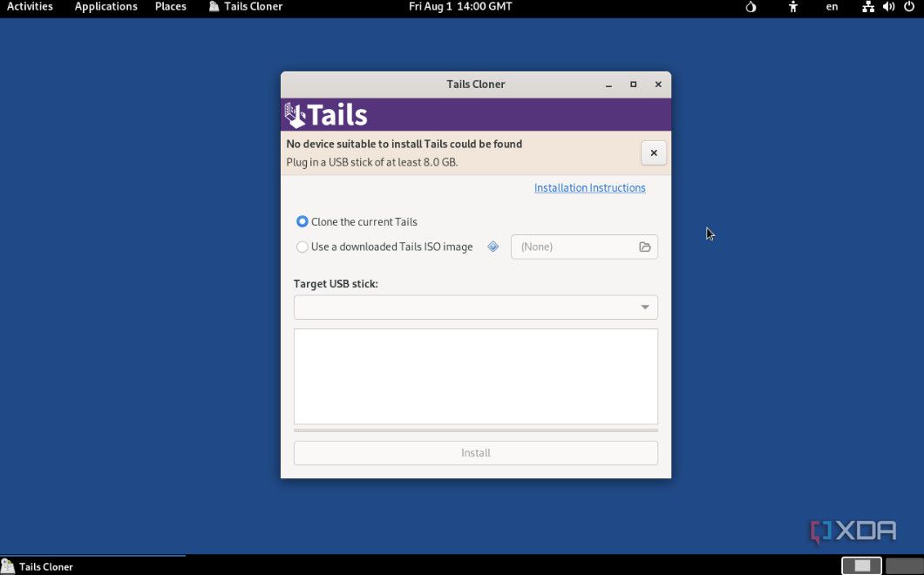924x575 pixels.
Task: Click the volume speaker icon
Action: (888, 7)
